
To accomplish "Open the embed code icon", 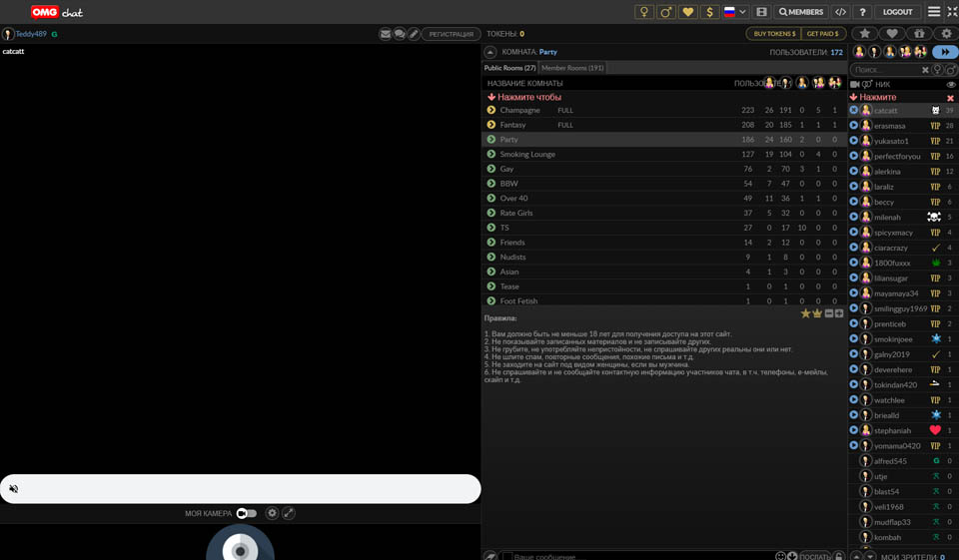I will click(x=840, y=12).
